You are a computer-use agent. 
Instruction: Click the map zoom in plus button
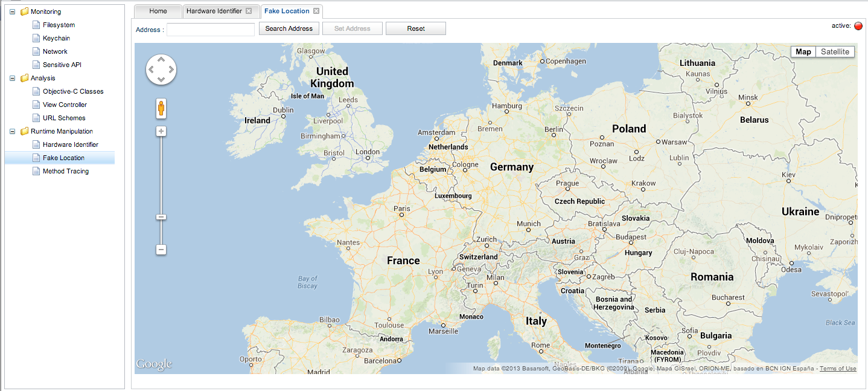tap(161, 131)
